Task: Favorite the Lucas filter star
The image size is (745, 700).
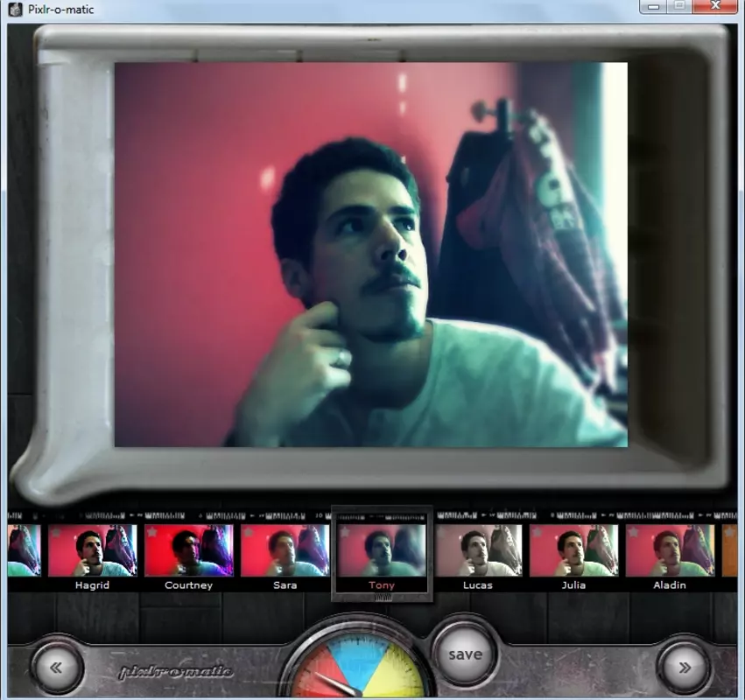Action: [442, 533]
